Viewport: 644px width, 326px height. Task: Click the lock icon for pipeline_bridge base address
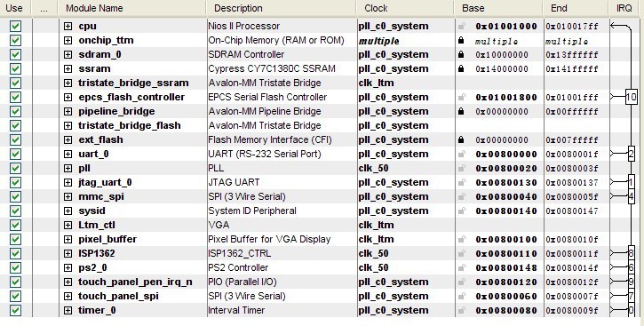pyautogui.click(x=461, y=111)
